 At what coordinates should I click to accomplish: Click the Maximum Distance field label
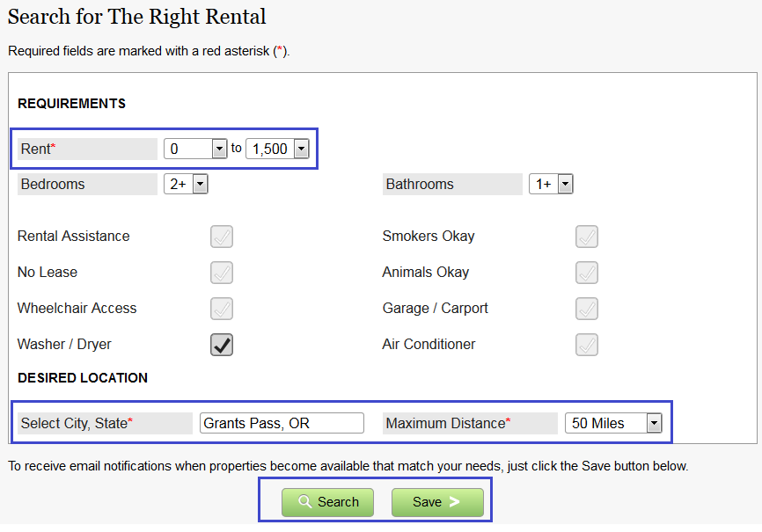click(x=448, y=423)
